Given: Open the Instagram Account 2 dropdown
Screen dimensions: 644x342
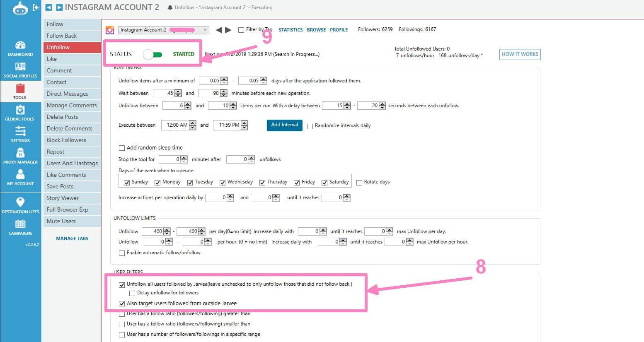Looking at the screenshot, I should click(x=164, y=30).
